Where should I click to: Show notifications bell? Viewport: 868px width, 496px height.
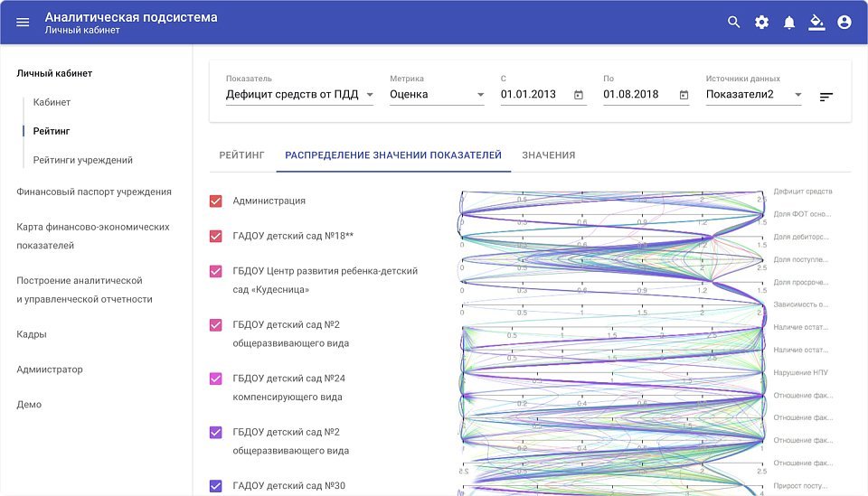pyautogui.click(x=789, y=23)
